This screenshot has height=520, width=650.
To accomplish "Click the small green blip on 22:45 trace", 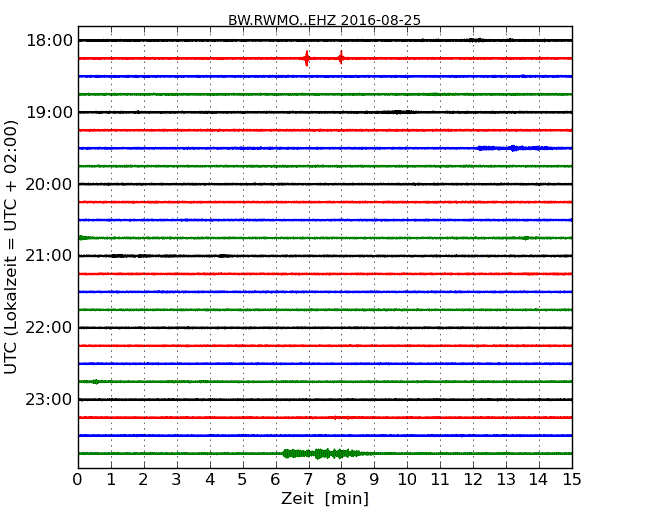I will click(x=96, y=381).
